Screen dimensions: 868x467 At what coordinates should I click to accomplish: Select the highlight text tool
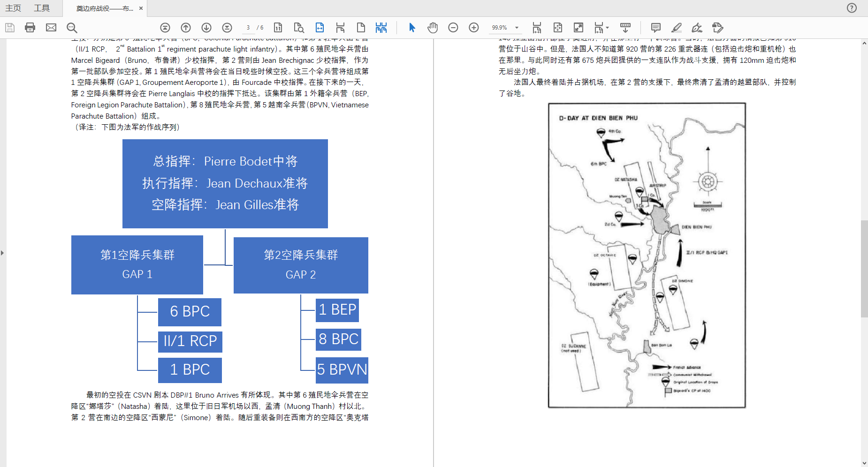tap(676, 28)
